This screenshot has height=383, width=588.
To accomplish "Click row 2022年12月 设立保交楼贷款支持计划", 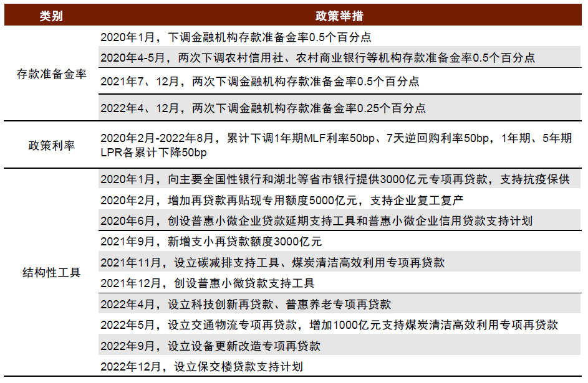I will click(340, 366).
